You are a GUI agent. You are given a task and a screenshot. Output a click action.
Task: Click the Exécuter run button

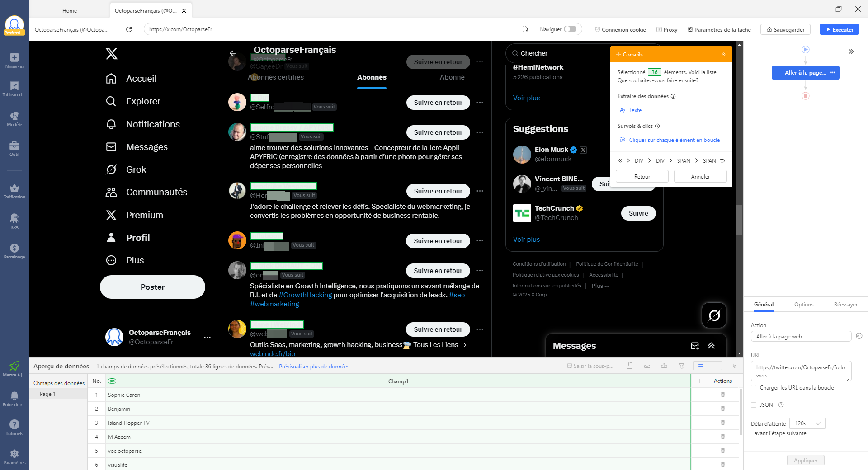pos(839,29)
